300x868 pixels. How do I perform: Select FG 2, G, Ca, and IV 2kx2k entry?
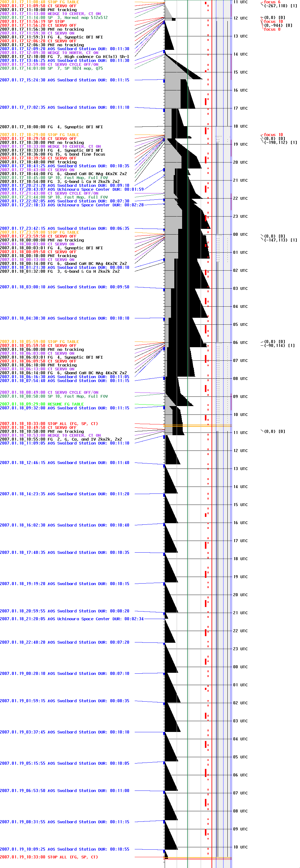point(61,439)
